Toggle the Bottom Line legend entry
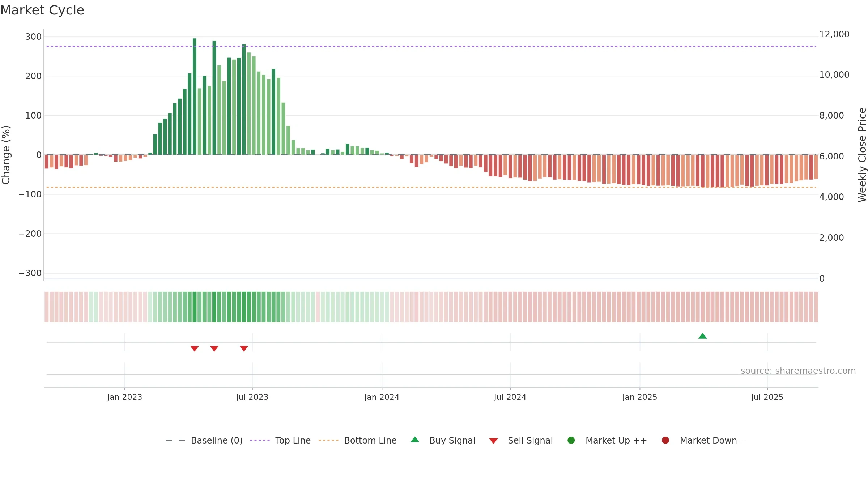This screenshot has height=488, width=868. pos(358,440)
